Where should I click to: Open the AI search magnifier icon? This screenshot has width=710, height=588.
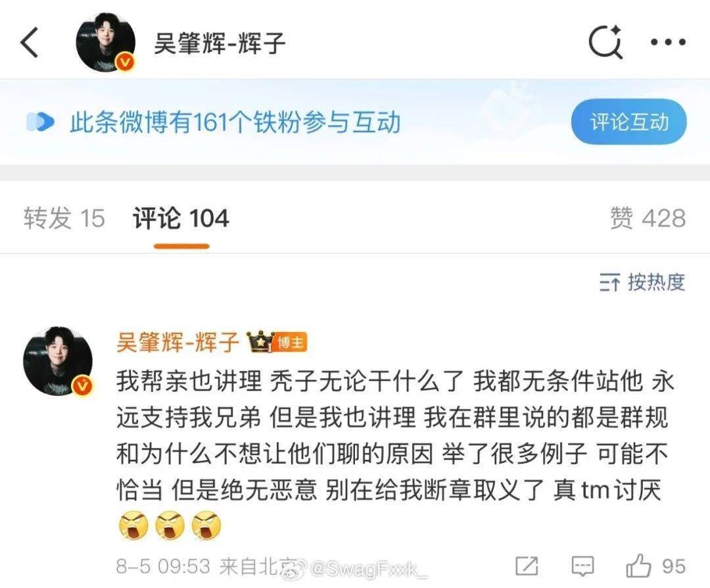tap(605, 41)
